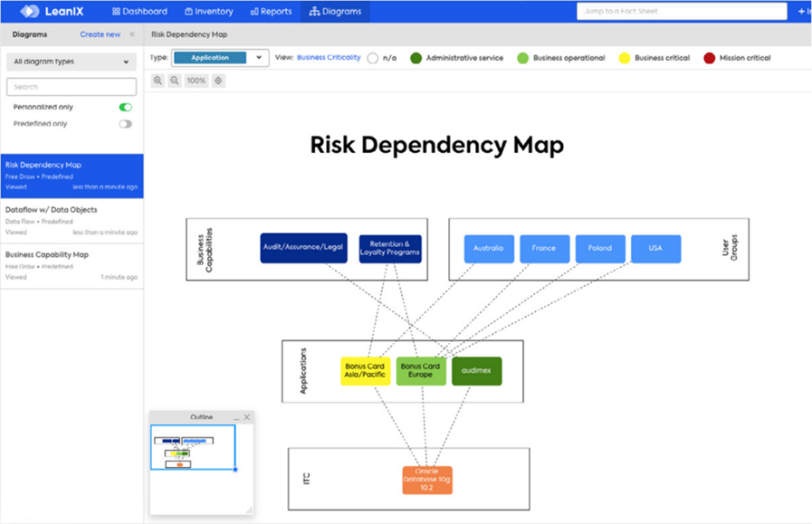Screen dimensions: 812x524
Task: Minimize the Outline panel
Action: coord(236,417)
